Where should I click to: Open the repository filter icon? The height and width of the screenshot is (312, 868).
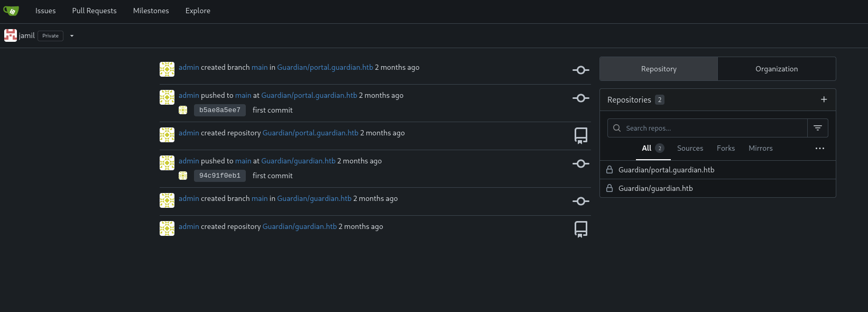[x=817, y=128]
